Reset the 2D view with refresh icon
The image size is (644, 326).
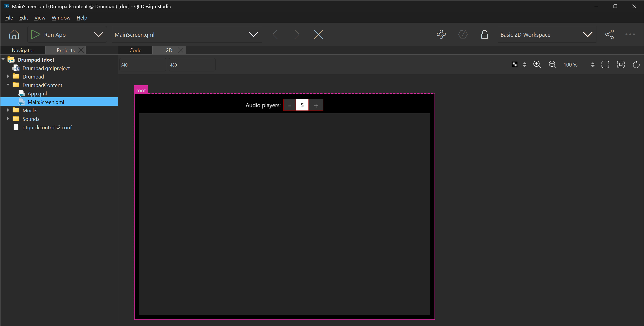636,65
